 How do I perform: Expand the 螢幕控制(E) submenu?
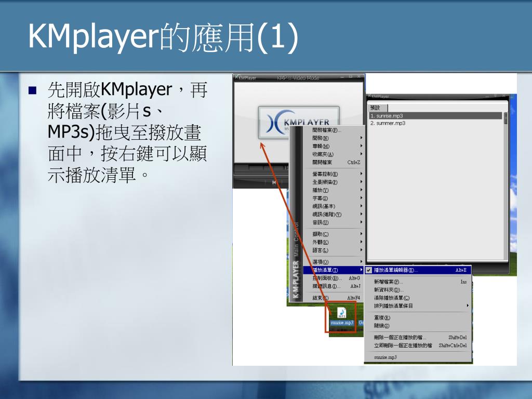coord(333,174)
